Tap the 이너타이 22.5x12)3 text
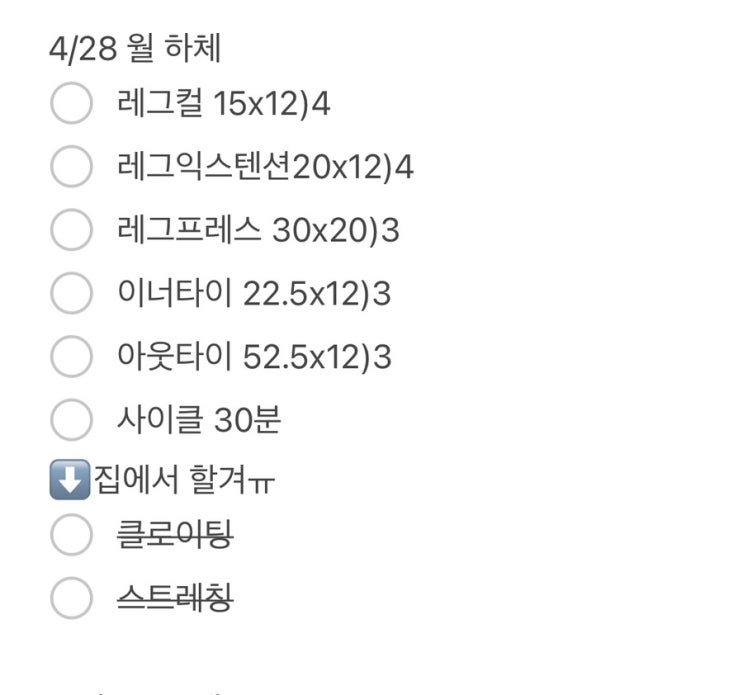Screen dimensions: 743x695 pos(254,293)
